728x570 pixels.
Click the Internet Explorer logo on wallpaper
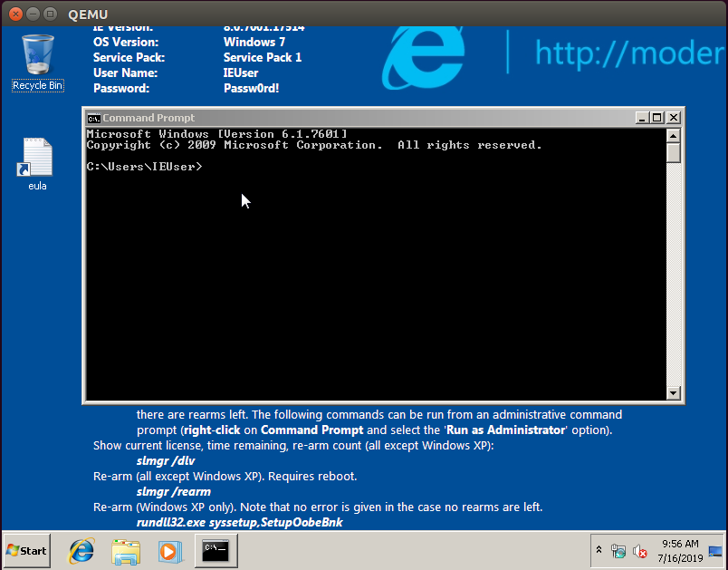(423, 58)
